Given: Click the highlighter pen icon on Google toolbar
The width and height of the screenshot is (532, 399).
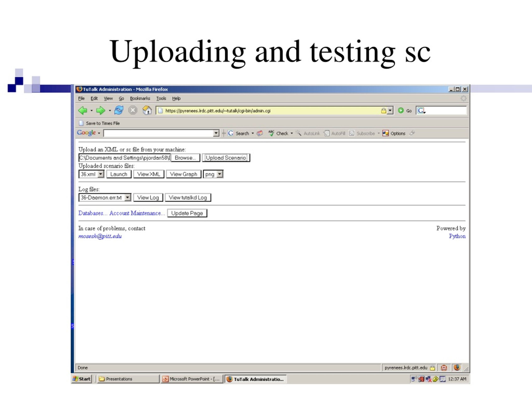Looking at the screenshot, I should 412,133.
